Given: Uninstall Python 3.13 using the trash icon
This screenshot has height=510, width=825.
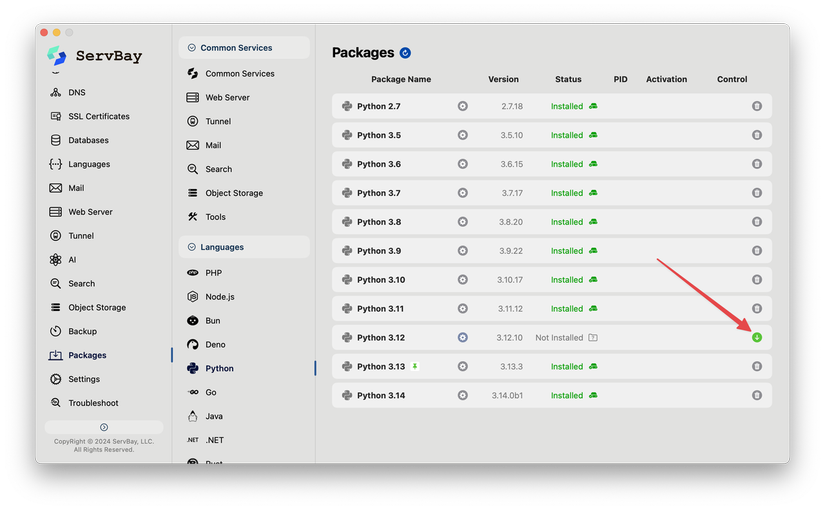Looking at the screenshot, I should [757, 366].
